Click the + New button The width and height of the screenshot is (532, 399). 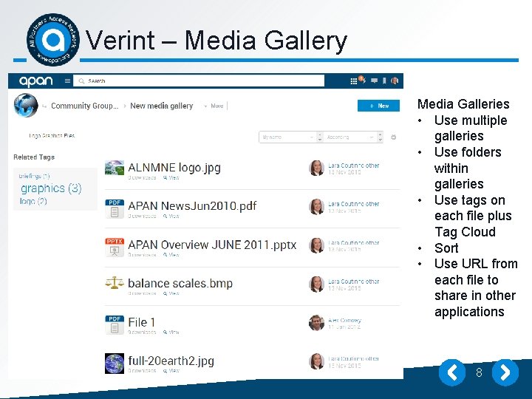(x=378, y=106)
